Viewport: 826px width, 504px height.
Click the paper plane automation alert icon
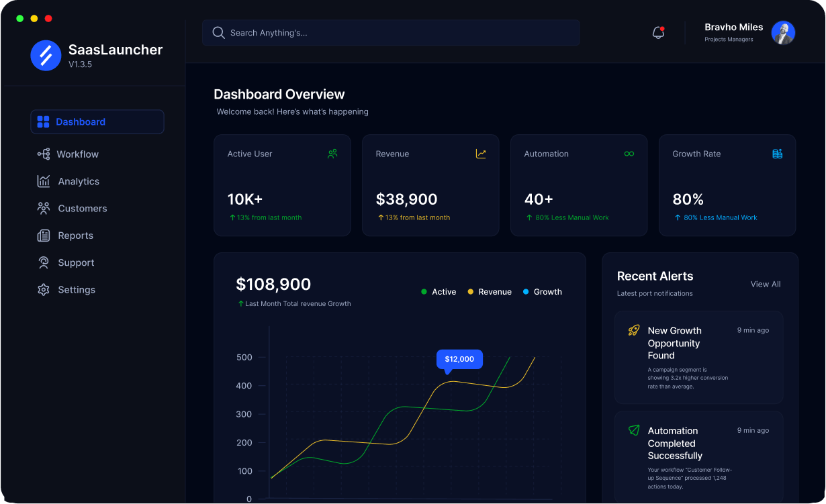634,430
